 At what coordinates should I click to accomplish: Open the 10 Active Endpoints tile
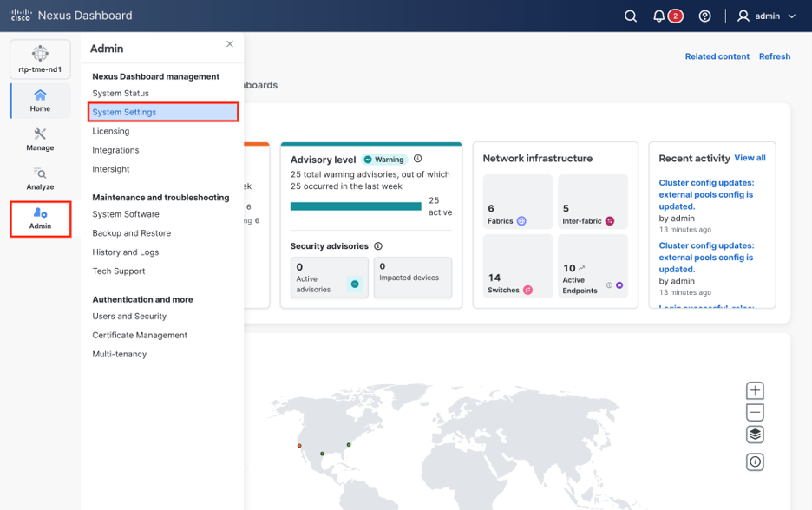click(593, 266)
